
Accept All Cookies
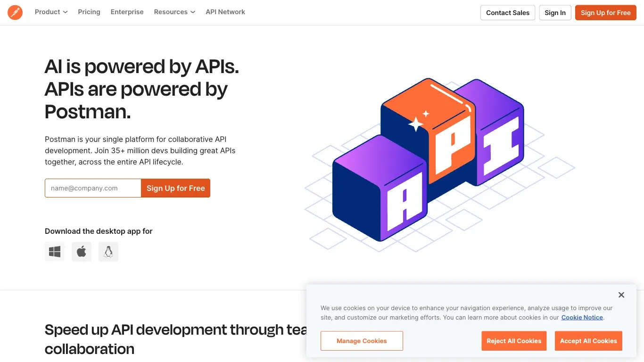tap(588, 341)
